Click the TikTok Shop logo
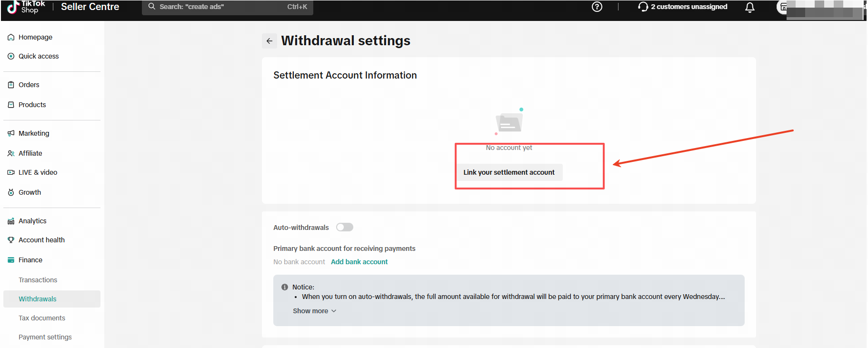868x348 pixels. (26, 7)
